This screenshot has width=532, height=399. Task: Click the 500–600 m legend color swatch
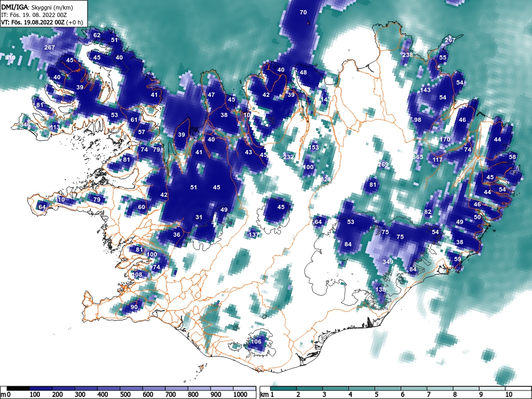pyautogui.click(x=131, y=388)
